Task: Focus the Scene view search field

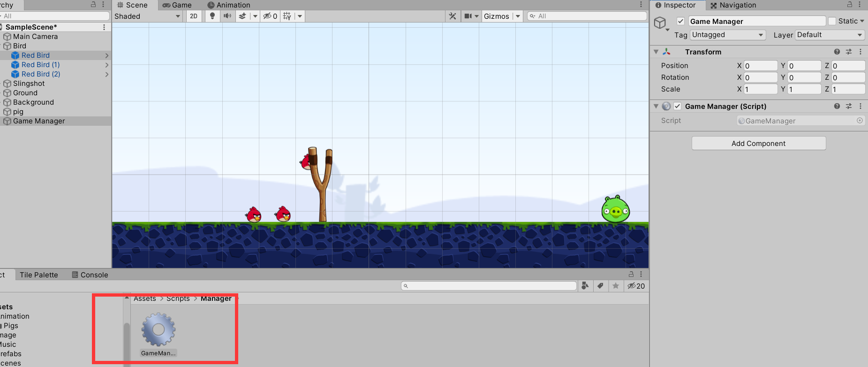Action: point(587,16)
